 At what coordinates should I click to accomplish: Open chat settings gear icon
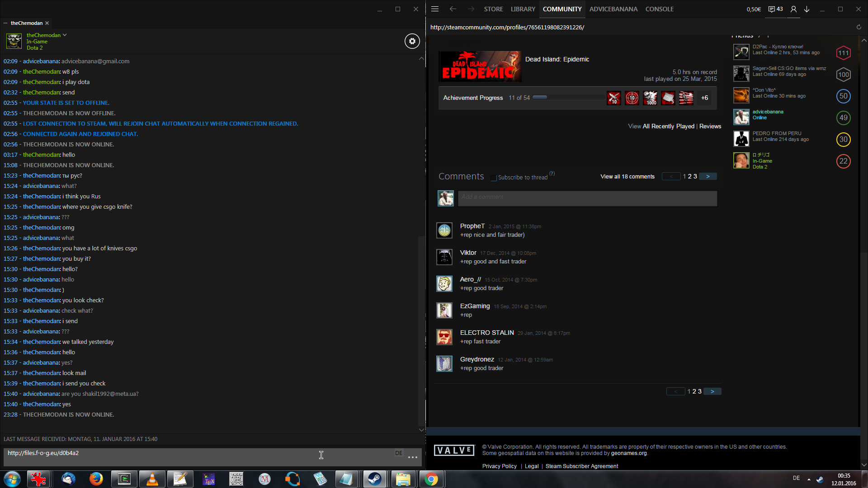(412, 41)
